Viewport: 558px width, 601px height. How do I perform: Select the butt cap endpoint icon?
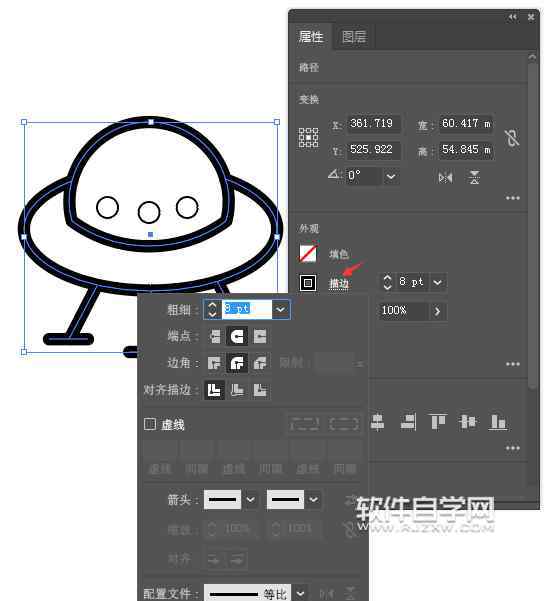click(x=215, y=337)
